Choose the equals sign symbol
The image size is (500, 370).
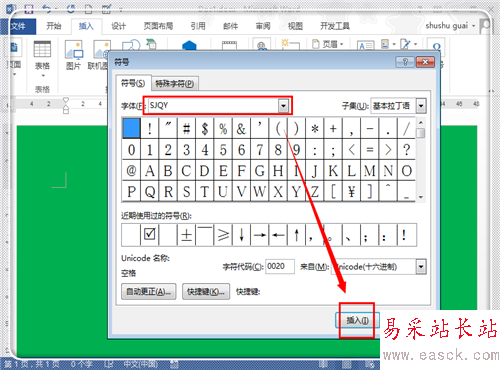(x=370, y=149)
